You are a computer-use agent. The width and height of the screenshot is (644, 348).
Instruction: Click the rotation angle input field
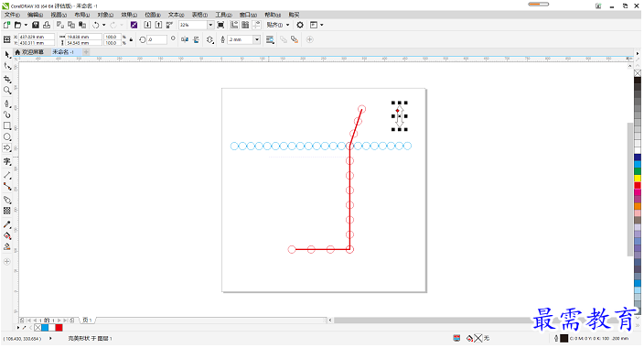(x=157, y=39)
